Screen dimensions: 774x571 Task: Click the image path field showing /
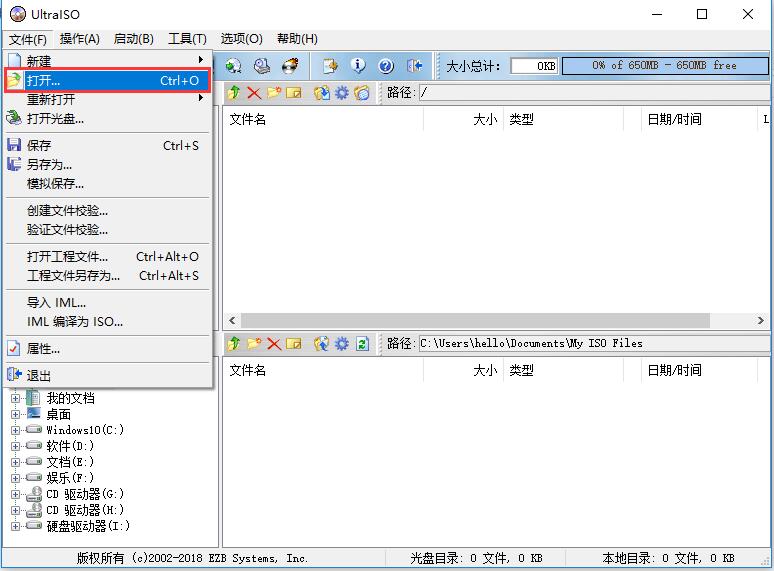pyautogui.click(x=594, y=92)
